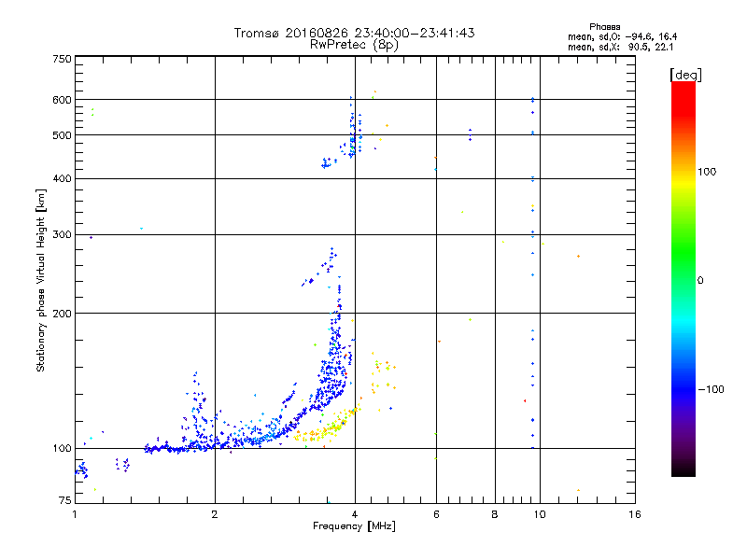Click the y-axis tick label '300'

coord(62,235)
